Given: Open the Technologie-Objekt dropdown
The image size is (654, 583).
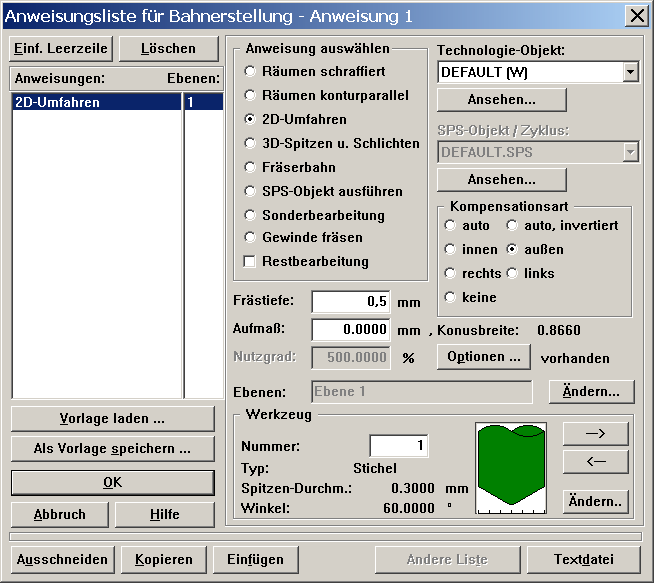Looking at the screenshot, I should [x=629, y=72].
